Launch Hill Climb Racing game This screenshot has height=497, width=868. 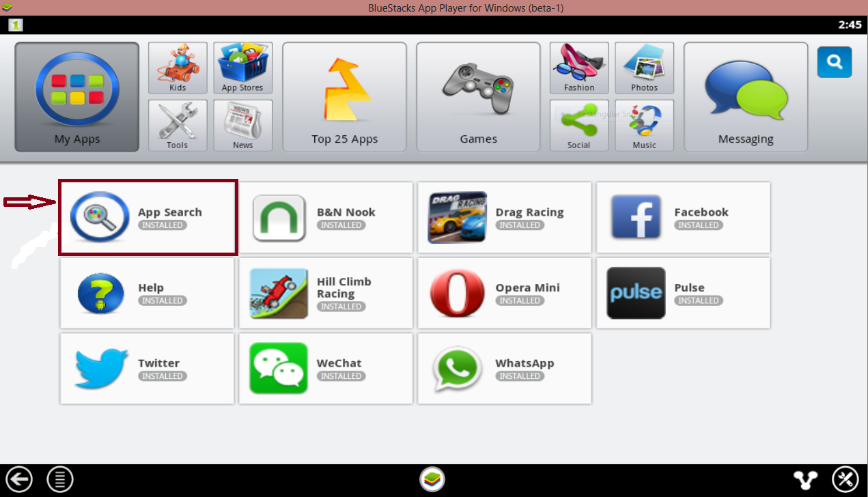326,294
